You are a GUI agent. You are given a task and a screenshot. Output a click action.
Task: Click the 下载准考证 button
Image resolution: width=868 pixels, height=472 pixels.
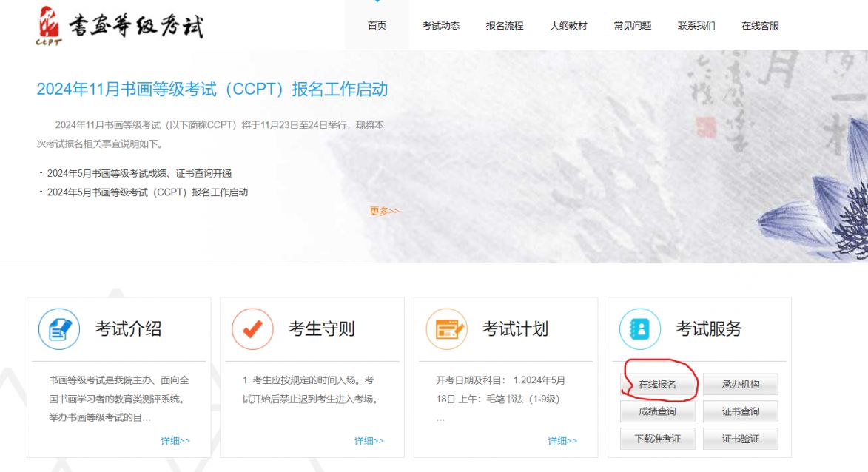pyautogui.click(x=658, y=439)
